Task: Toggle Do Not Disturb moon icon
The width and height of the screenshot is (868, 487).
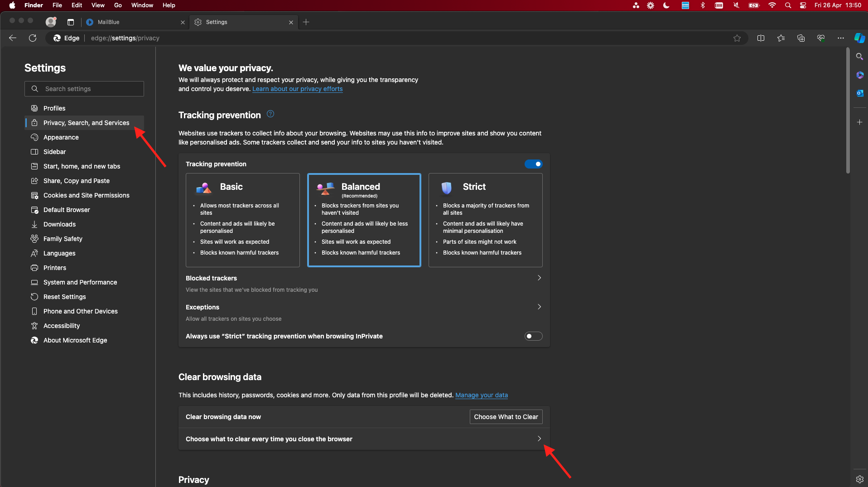Action: pyautogui.click(x=666, y=5)
